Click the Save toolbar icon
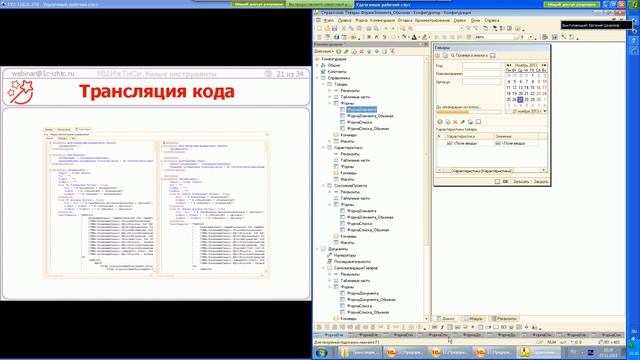 [335, 29]
